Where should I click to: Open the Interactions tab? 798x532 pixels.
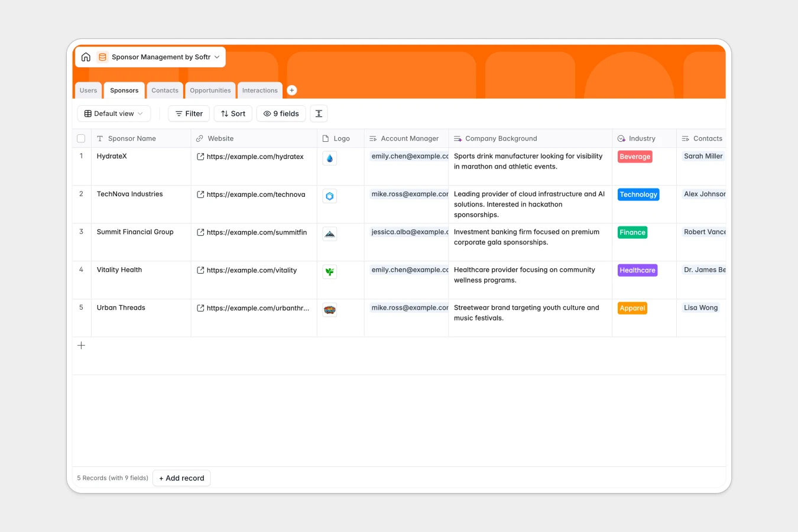pos(259,90)
